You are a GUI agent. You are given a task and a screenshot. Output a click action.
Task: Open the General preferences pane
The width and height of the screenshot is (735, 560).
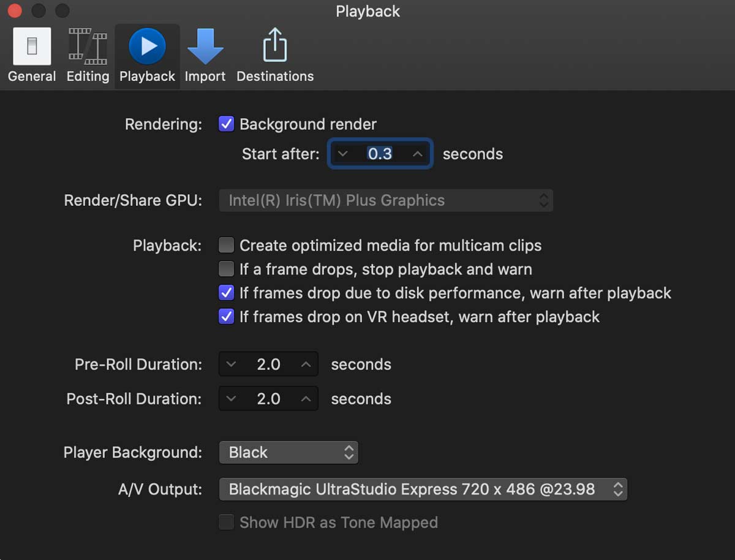(32, 55)
